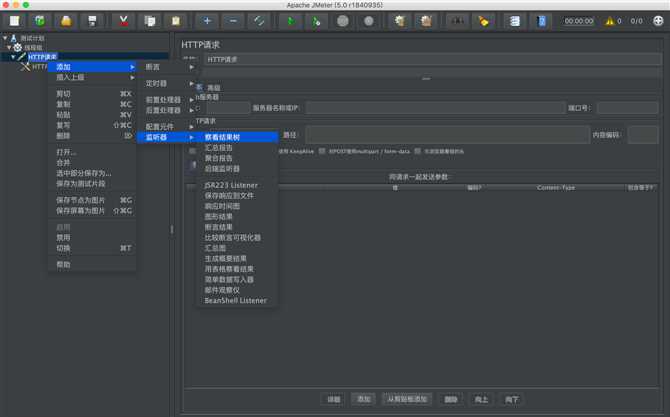The image size is (670, 417).
Task: Click 帮助 context menu entry
Action: 92,264
